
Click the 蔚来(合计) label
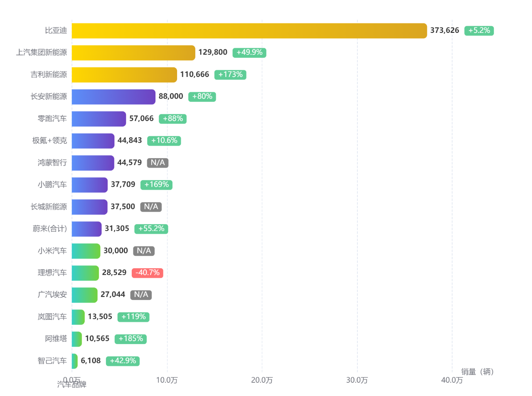pos(50,228)
